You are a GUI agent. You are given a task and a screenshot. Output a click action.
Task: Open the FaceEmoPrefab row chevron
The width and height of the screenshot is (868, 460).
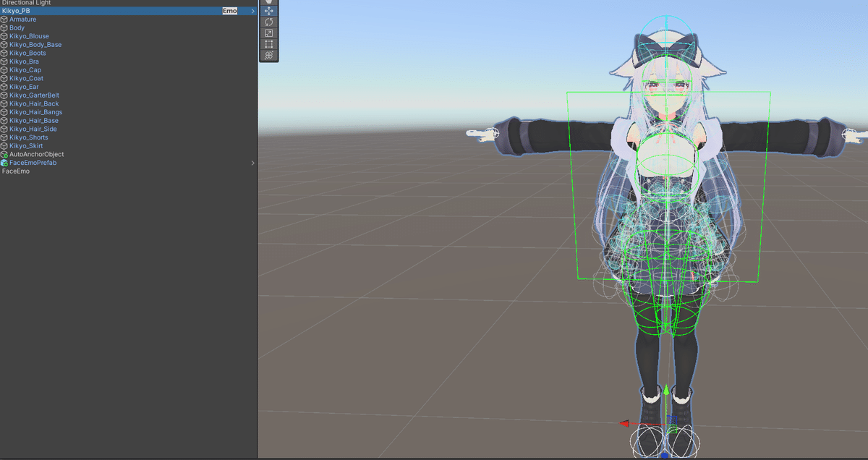click(x=252, y=163)
